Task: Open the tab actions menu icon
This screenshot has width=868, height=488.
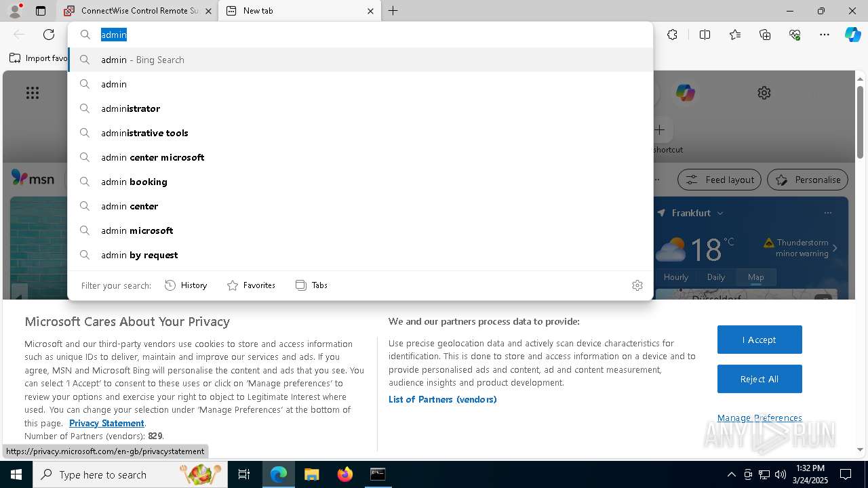Action: 41,11
